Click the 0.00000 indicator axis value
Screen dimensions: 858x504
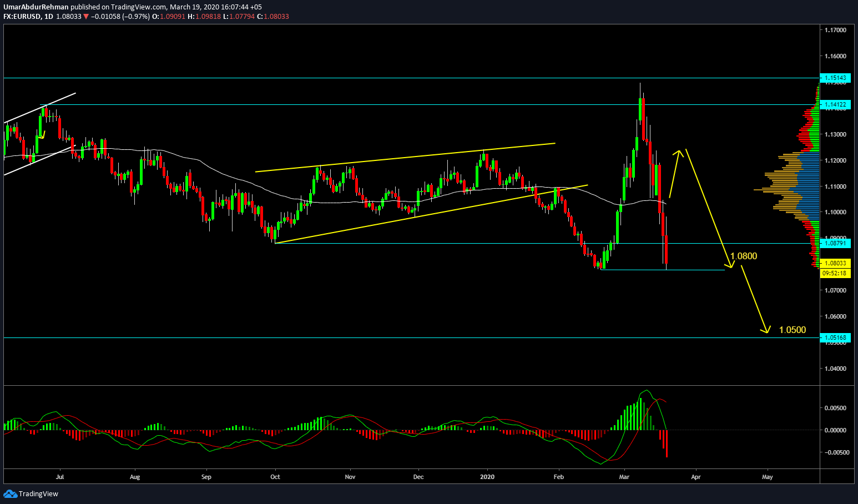tap(835, 430)
